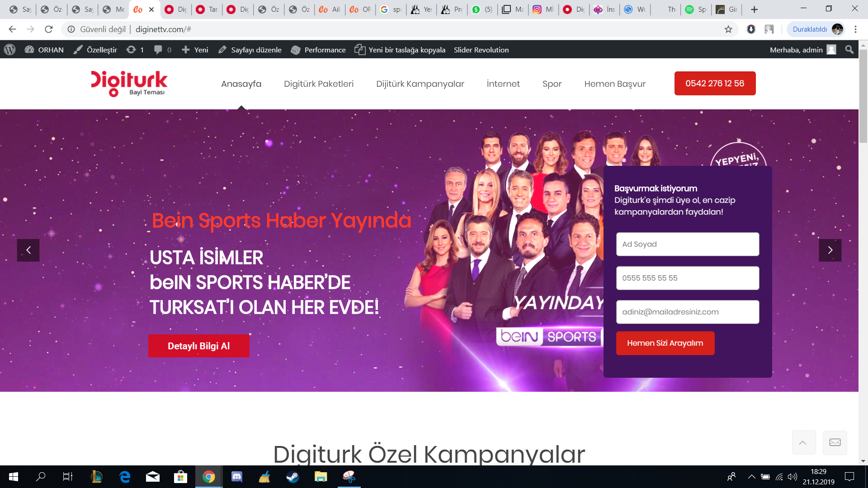The height and width of the screenshot is (488, 868).
Task: Launch Microsoft Edge from the taskbar
Action: (125, 477)
